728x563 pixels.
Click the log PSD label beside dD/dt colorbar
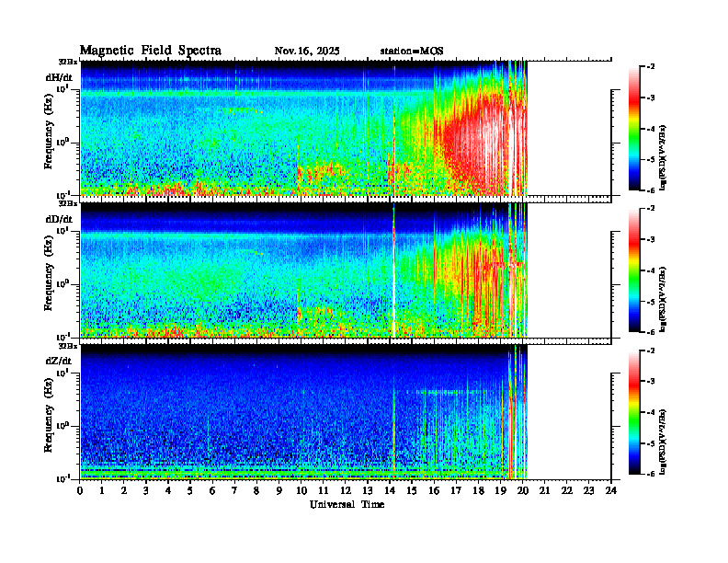663,300
